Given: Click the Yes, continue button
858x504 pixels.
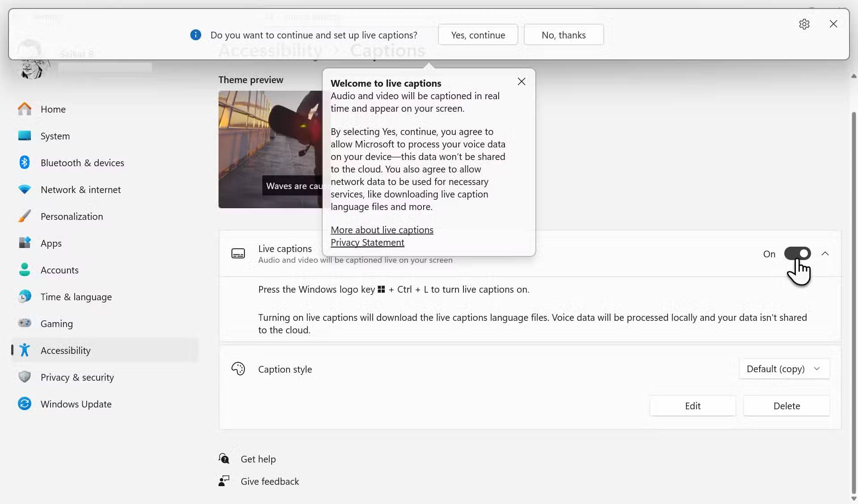Looking at the screenshot, I should pyautogui.click(x=478, y=35).
